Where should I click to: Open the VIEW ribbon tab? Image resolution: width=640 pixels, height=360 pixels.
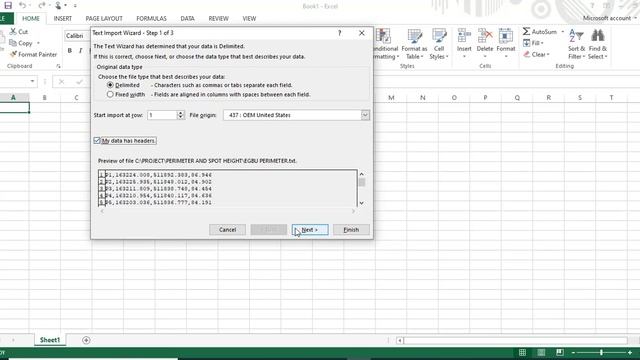(x=249, y=18)
